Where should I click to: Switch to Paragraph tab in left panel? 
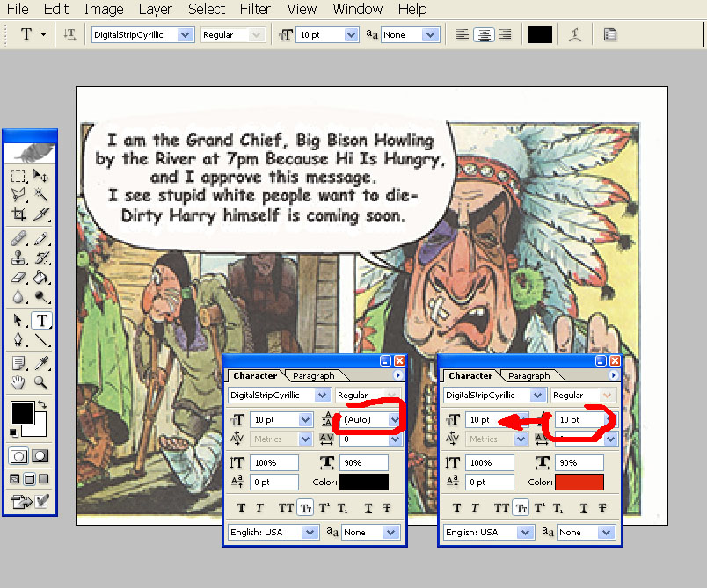point(314,376)
